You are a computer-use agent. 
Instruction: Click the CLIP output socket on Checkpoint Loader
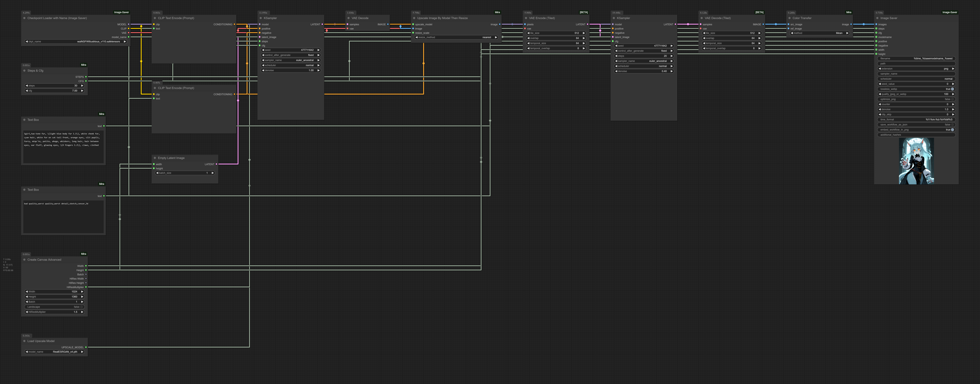tap(129, 29)
